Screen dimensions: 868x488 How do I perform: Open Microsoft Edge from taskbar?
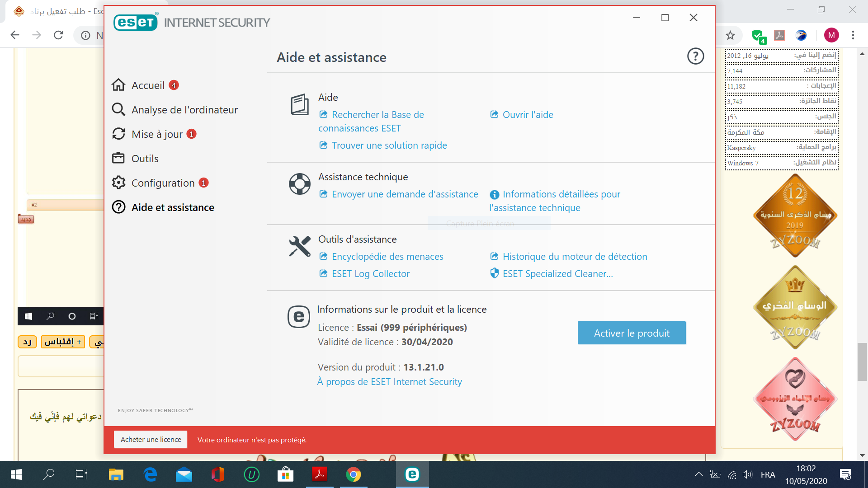coord(150,474)
